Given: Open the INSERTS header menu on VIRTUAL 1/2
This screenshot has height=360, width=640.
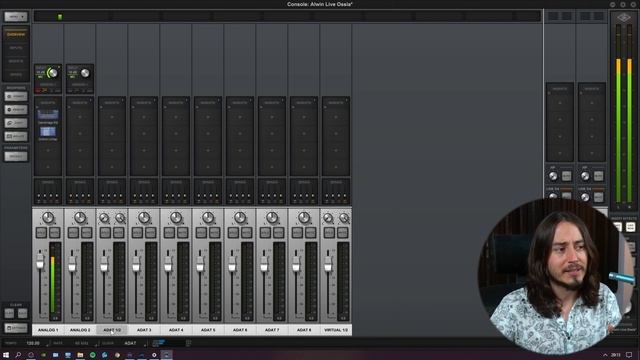Looking at the screenshot, I should click(336, 102).
